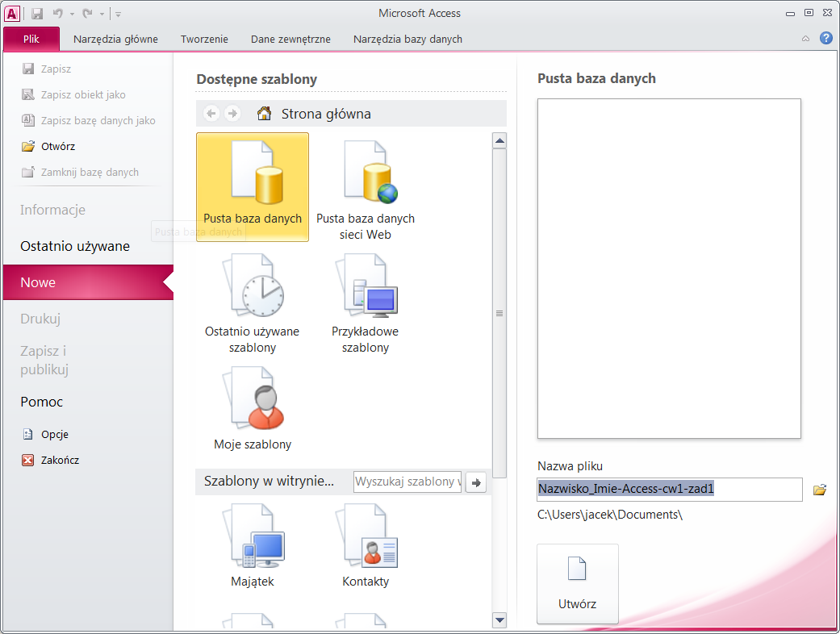Click the search templates arrow button
The height and width of the screenshot is (634, 840).
pos(476,482)
